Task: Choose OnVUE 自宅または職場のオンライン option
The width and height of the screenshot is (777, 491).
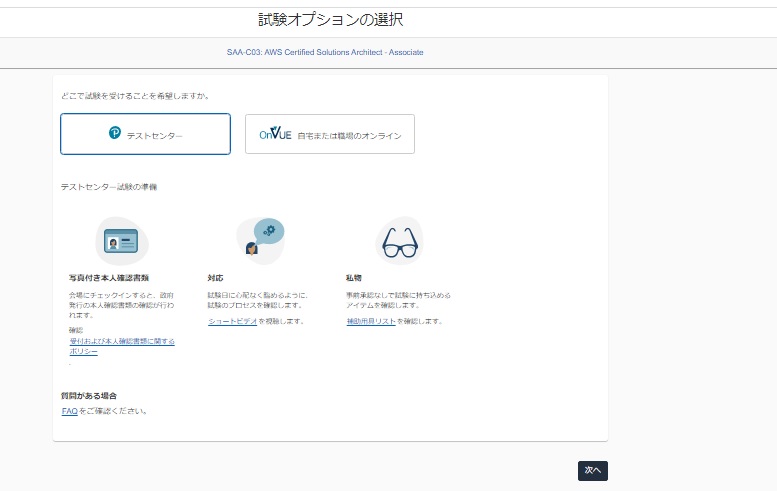Action: pos(330,134)
